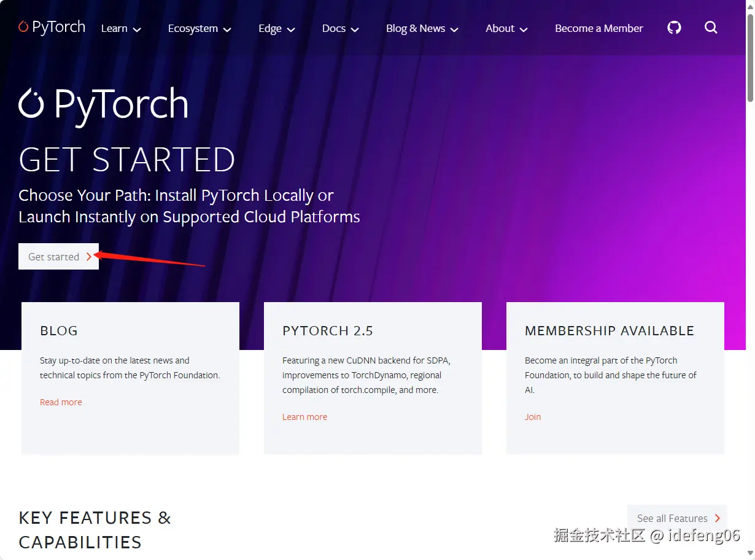
Task: Click the See all Features button
Action: pyautogui.click(x=677, y=518)
